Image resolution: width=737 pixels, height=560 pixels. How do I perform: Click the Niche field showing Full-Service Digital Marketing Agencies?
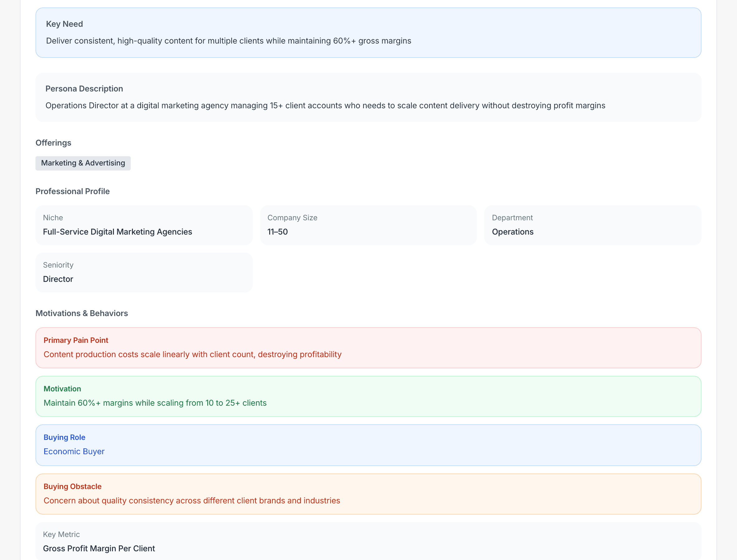click(x=144, y=225)
